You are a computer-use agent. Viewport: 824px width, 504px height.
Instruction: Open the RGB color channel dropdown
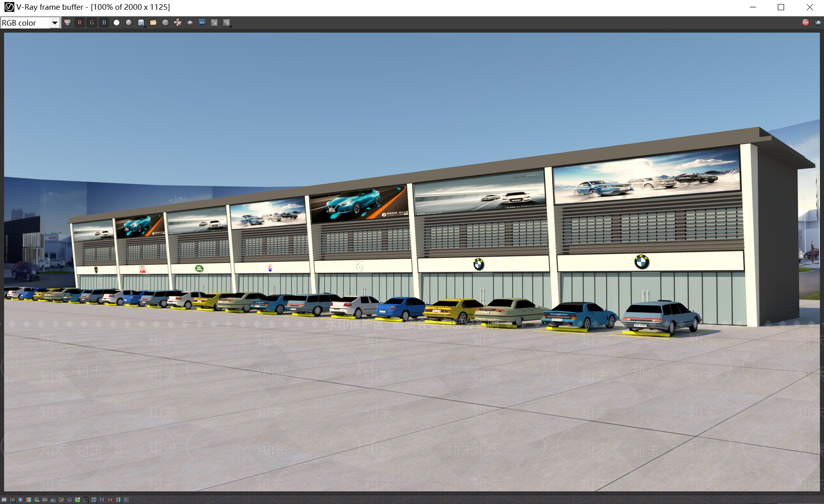point(30,23)
